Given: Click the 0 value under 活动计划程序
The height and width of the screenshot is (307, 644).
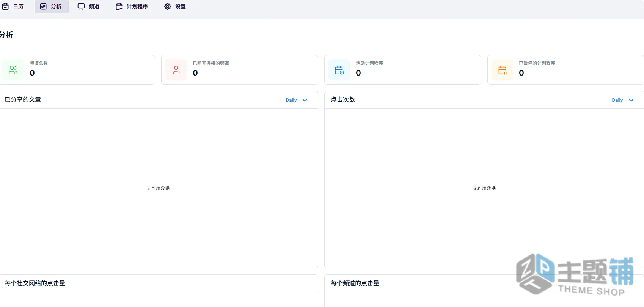Looking at the screenshot, I should pos(358,73).
